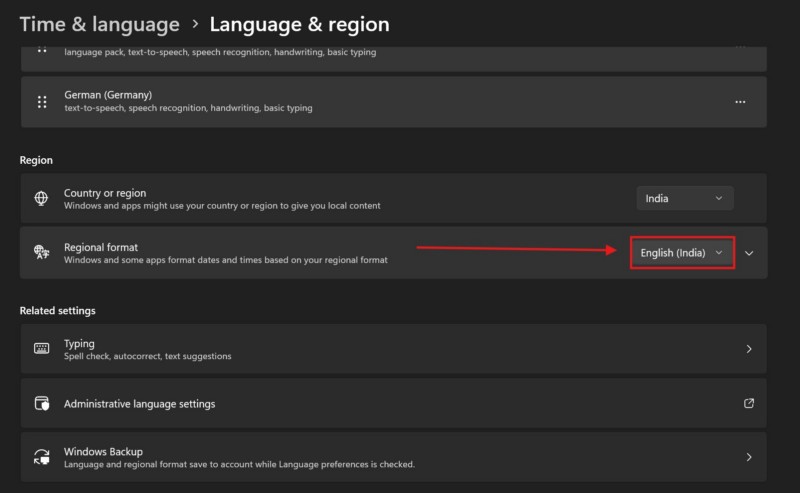
Task: Open the Administrative language settings label
Action: 139,404
